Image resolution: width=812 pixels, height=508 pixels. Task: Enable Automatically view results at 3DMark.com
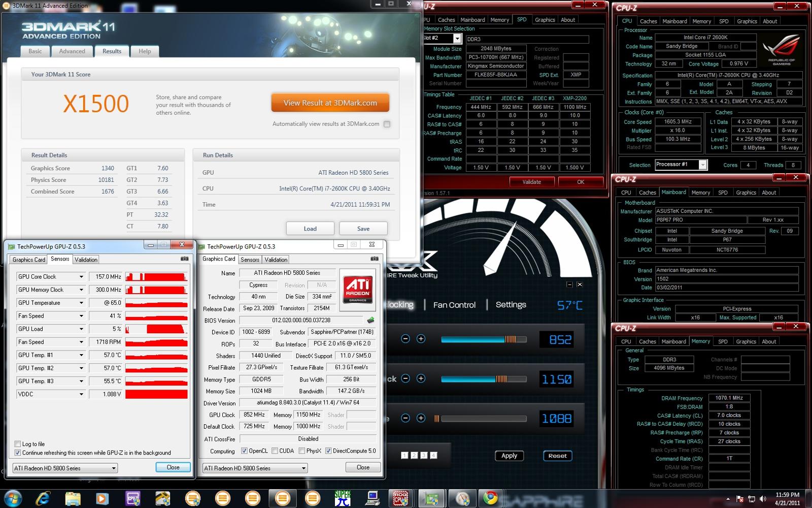tap(387, 124)
